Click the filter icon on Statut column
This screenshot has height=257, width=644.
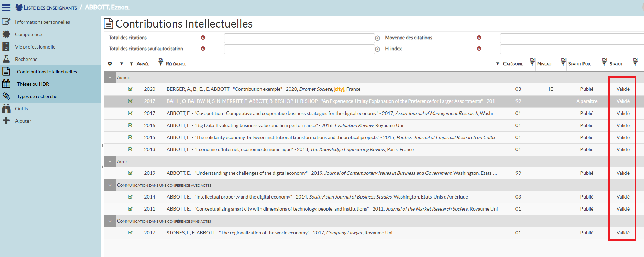(635, 62)
